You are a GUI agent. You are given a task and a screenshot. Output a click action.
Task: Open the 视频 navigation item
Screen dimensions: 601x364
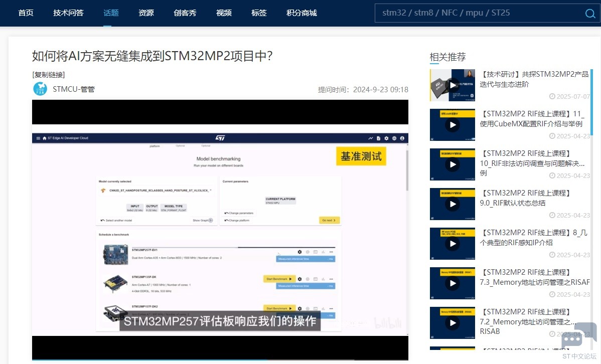coord(224,13)
